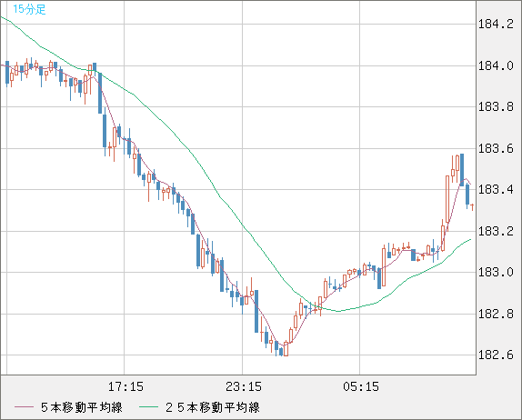522x420 pixels.
Task: Click the 184.2 price axis label
Action: pyautogui.click(x=496, y=24)
